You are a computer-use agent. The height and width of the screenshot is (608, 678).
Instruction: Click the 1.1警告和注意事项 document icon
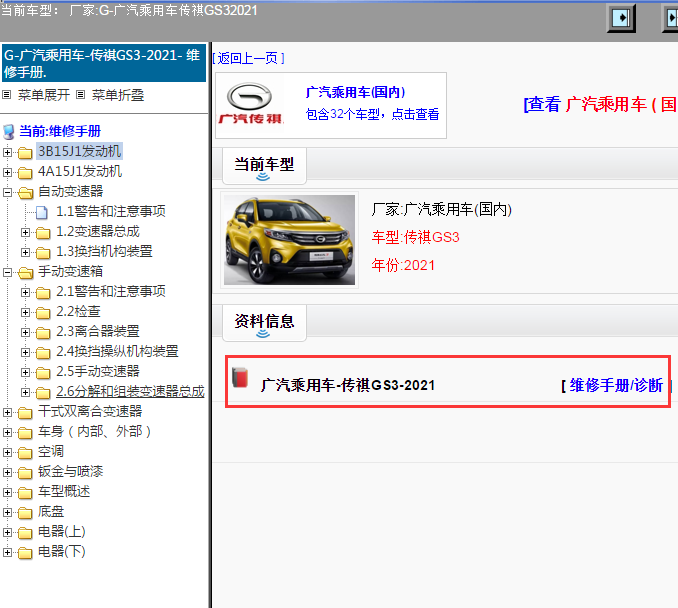(42, 212)
